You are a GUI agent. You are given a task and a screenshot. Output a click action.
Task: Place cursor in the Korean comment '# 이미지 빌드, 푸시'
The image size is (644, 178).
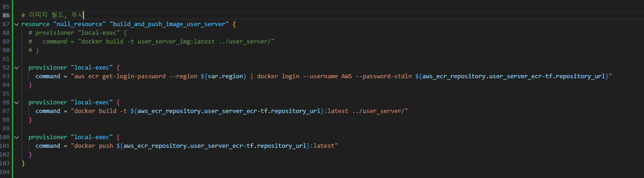(52, 15)
